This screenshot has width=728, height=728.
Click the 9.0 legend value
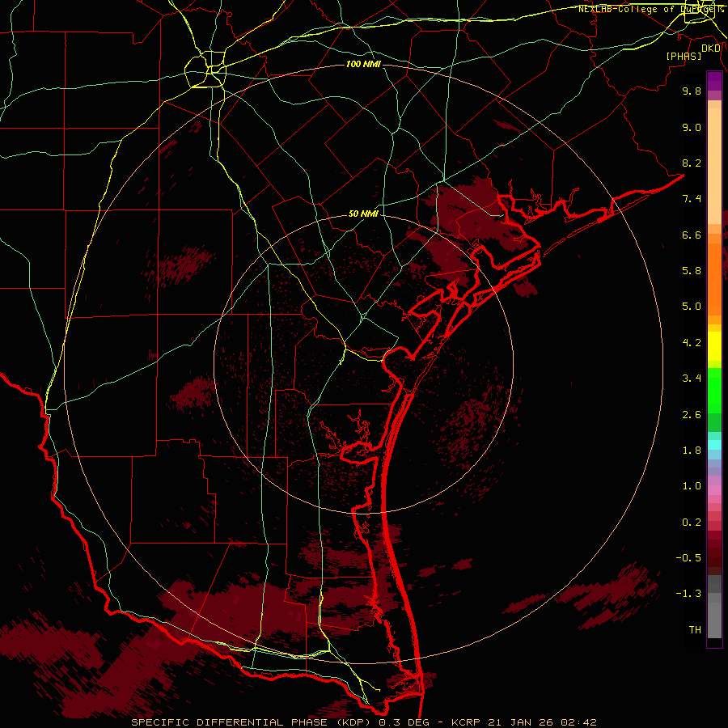click(x=692, y=127)
